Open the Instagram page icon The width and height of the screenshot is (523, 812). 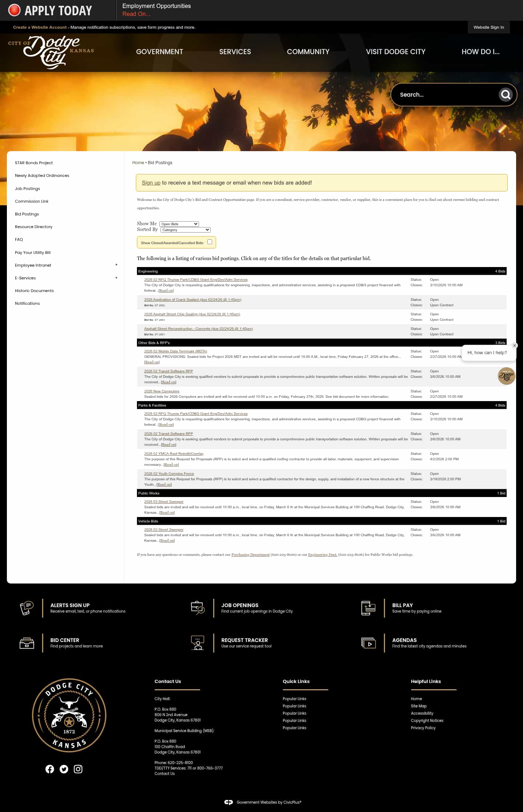click(78, 769)
